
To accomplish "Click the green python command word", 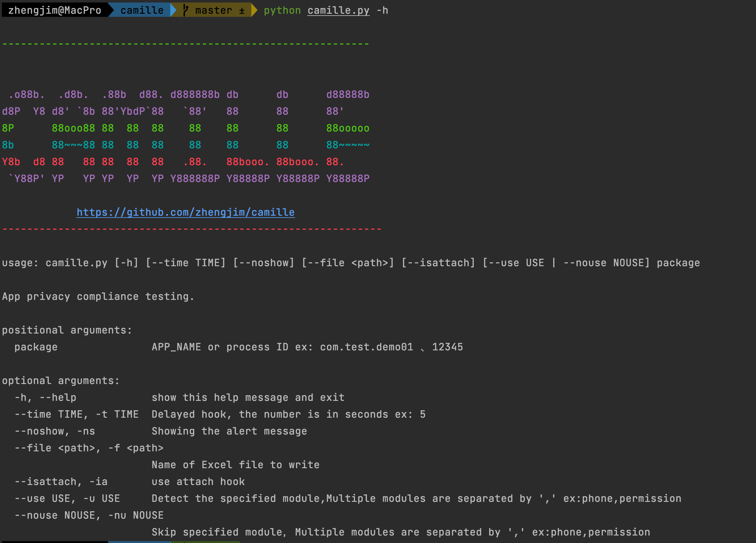I will 282,10.
